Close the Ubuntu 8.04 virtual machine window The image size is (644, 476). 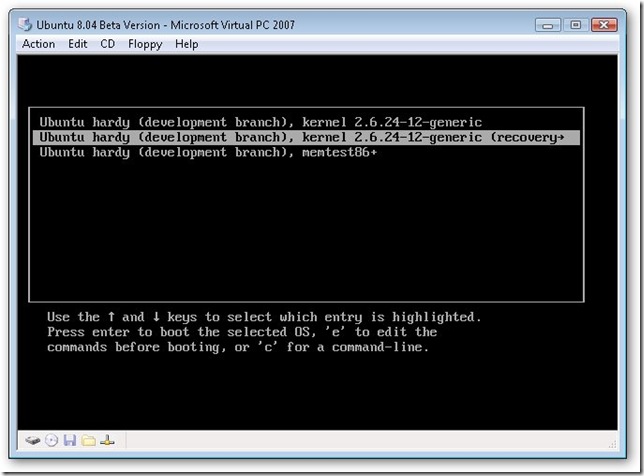click(607, 24)
